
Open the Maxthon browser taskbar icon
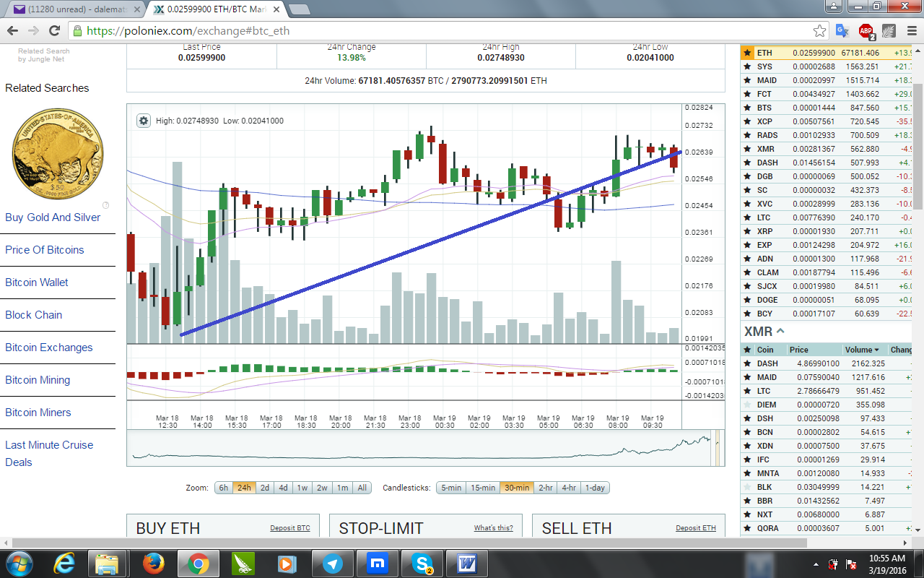click(378, 563)
